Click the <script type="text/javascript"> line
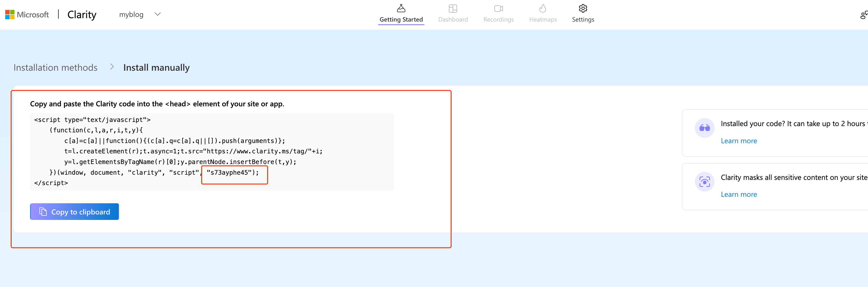Viewport: 868px width, 287px height. point(92,120)
